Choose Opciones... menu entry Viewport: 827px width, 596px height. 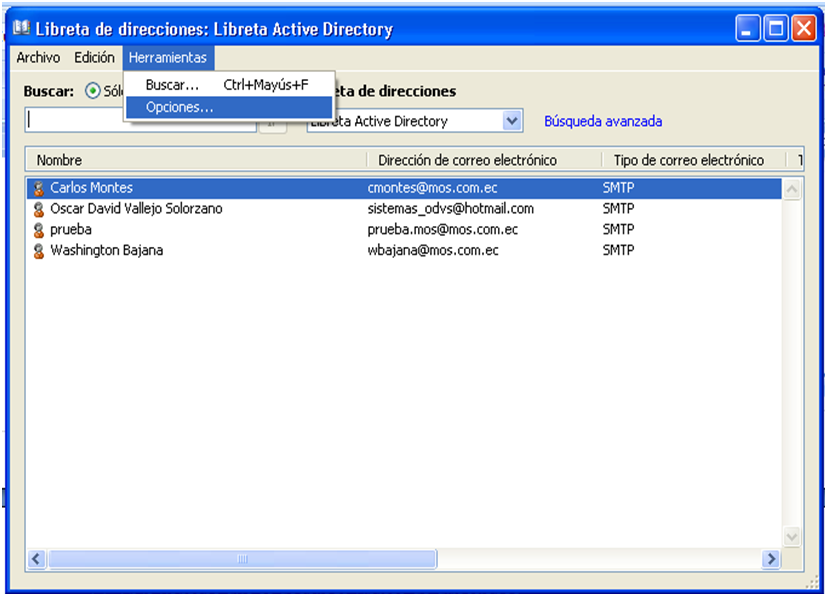tap(229, 107)
